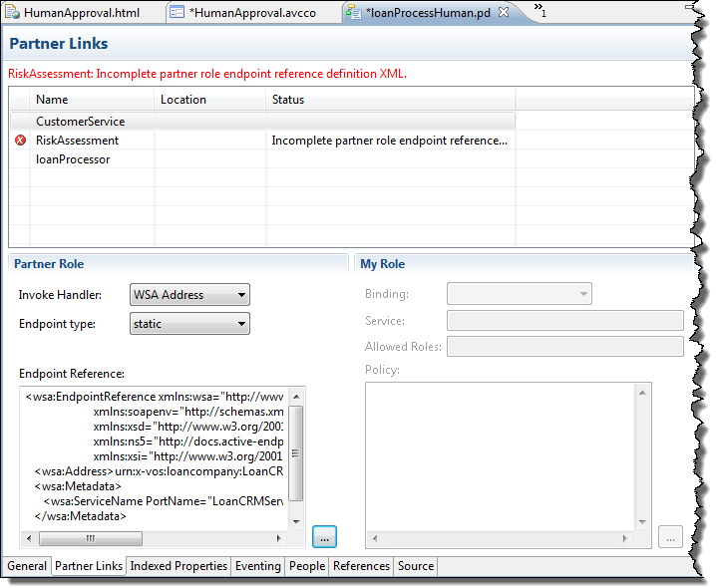Viewport: 716px width, 588px height.
Task: View the Source tab
Action: point(416,566)
